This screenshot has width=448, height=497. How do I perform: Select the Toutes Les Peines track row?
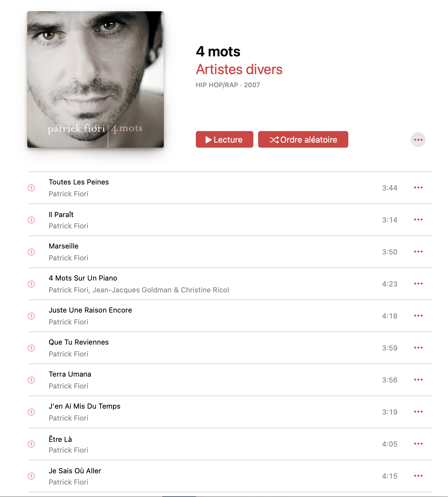231,188
